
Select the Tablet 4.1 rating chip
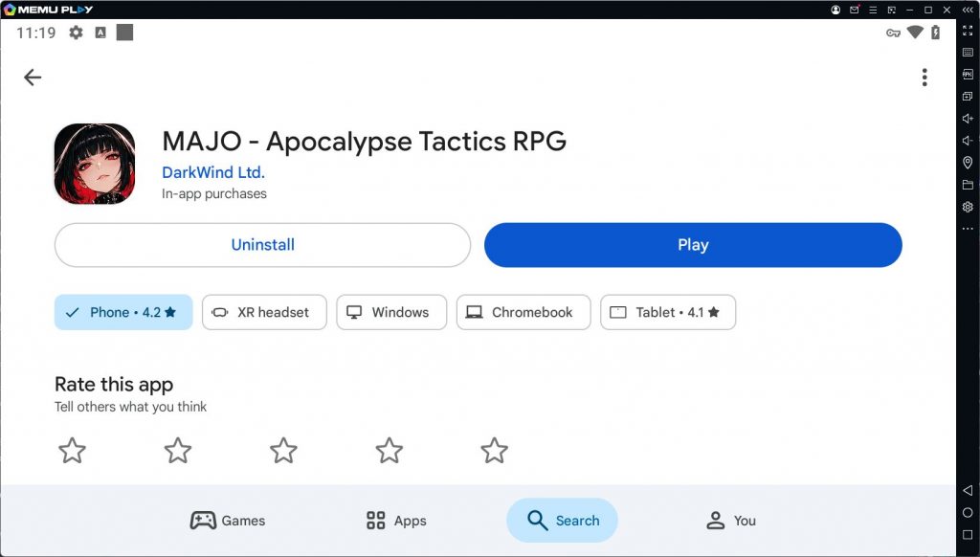pos(667,312)
